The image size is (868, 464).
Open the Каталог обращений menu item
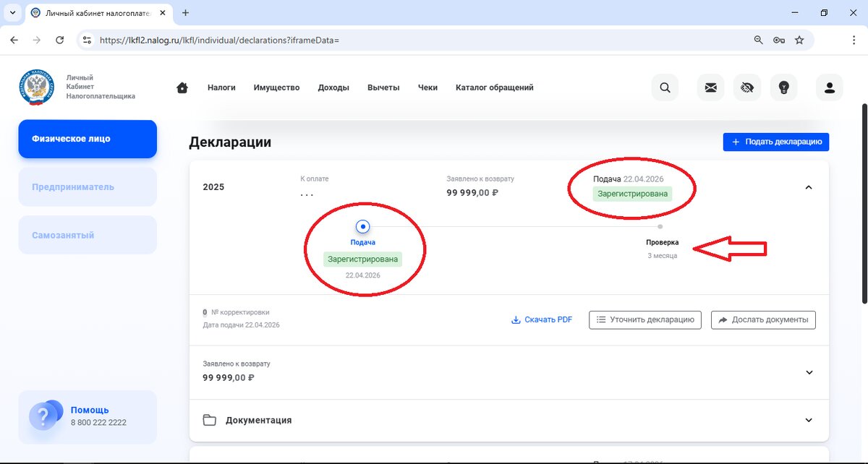(494, 87)
